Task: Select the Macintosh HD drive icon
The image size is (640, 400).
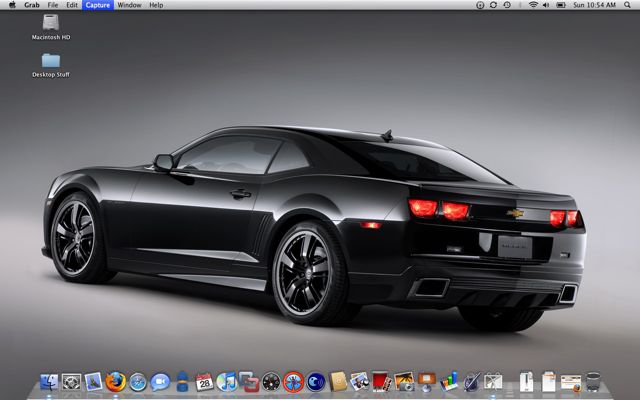Action: [50, 23]
